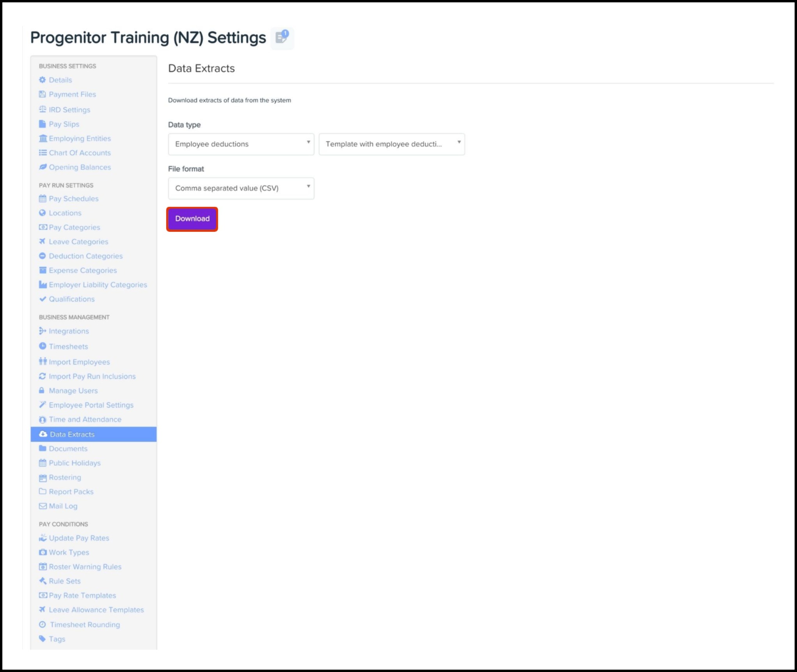The height and width of the screenshot is (672, 797).
Task: Click the scales icon for IRD Settings
Action: coord(43,110)
